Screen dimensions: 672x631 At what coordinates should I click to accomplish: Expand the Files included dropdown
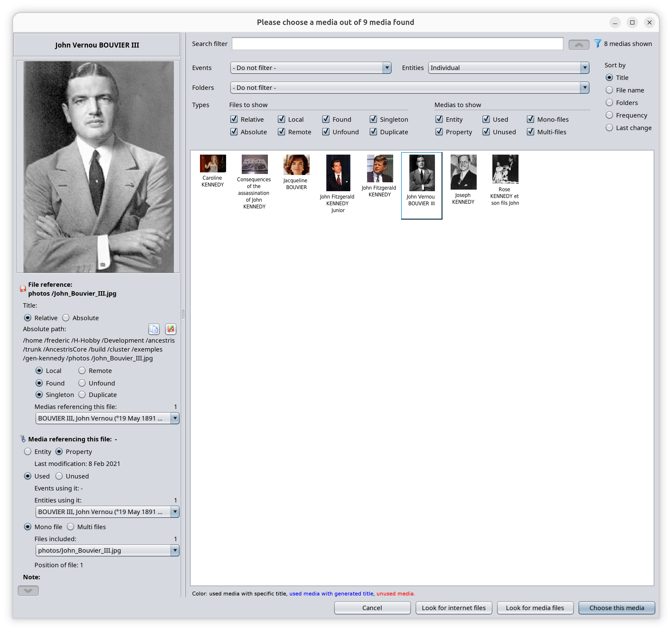pyautogui.click(x=175, y=550)
